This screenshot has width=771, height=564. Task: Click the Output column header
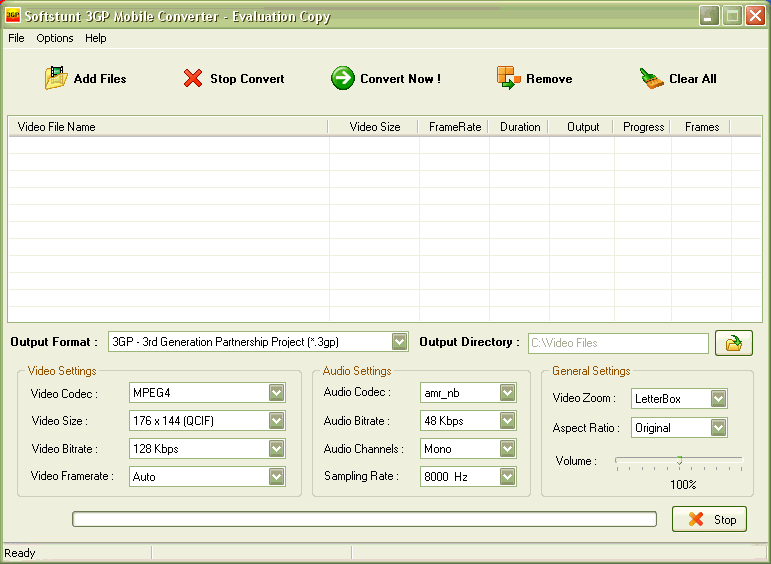[581, 127]
